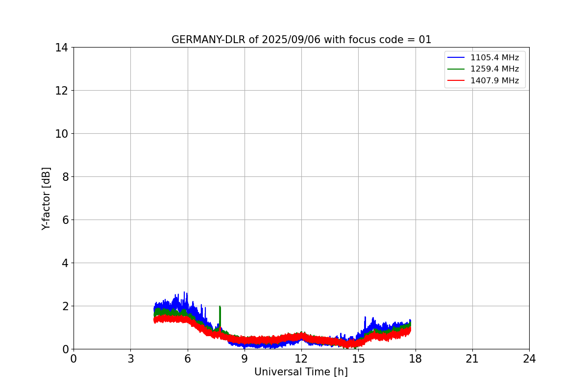Click the green line sample in legend
Image resolution: width=588 pixels, height=392 pixels.
pos(456,69)
